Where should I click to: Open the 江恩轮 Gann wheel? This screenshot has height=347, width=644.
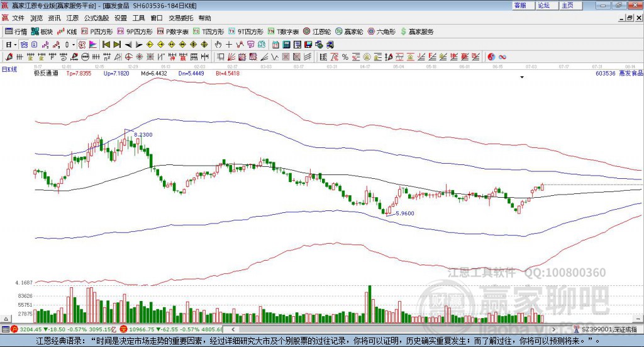[317, 31]
